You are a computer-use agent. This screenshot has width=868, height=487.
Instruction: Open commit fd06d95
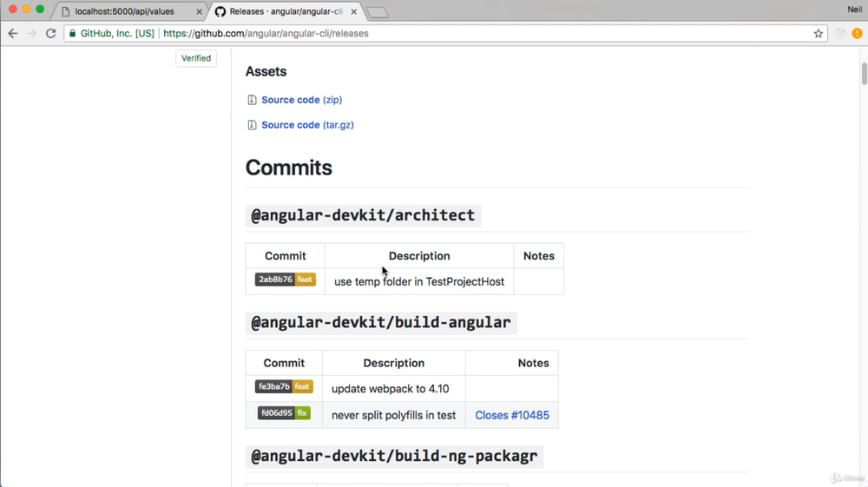(275, 413)
